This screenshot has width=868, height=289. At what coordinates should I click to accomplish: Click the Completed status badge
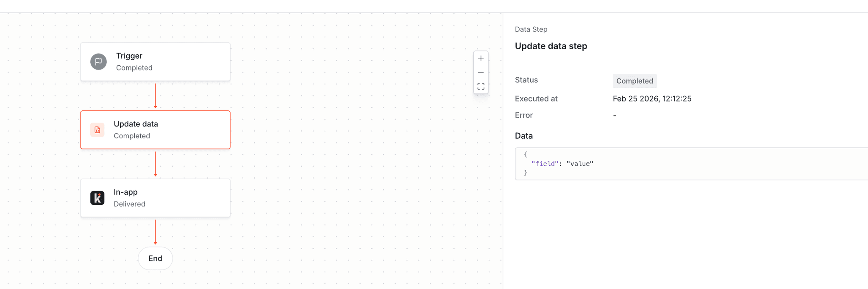click(634, 81)
